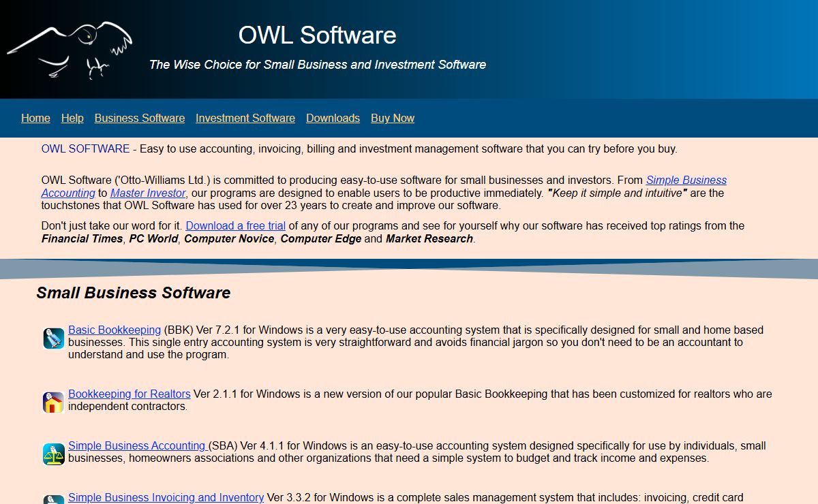818x504 pixels.
Task: Click the bold Market Research text
Action: (x=429, y=238)
